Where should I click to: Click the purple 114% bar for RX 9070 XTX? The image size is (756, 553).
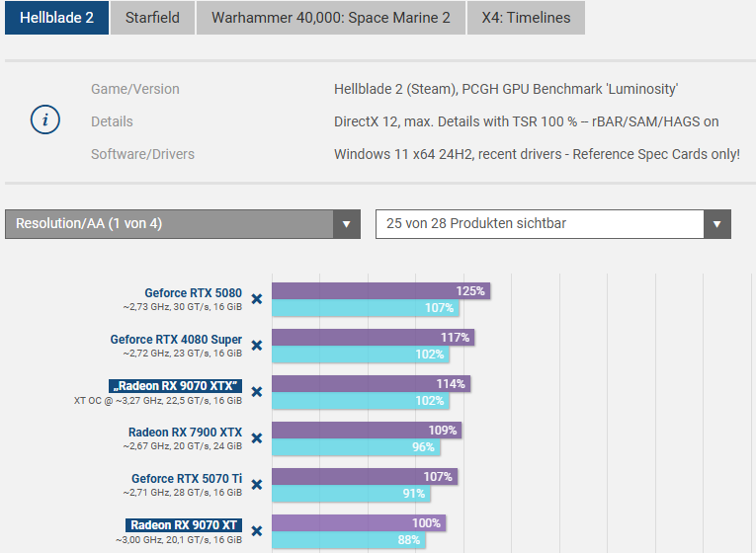372,384
